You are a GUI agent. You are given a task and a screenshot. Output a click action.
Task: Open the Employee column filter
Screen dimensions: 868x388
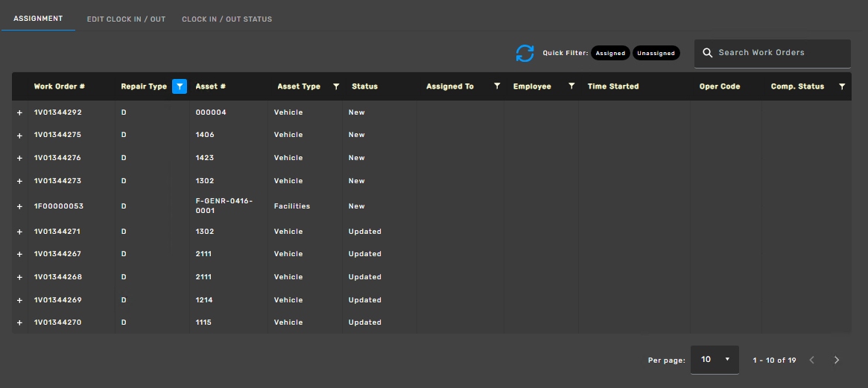(571, 86)
